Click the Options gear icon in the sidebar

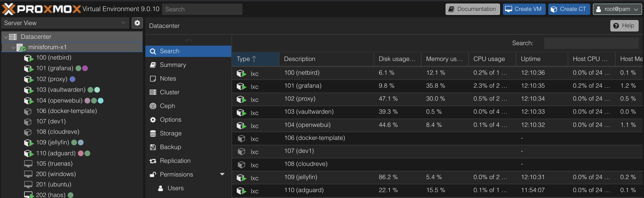coord(153,120)
